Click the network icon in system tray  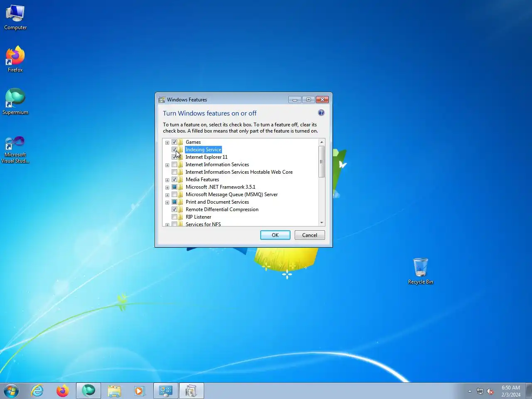(x=480, y=391)
